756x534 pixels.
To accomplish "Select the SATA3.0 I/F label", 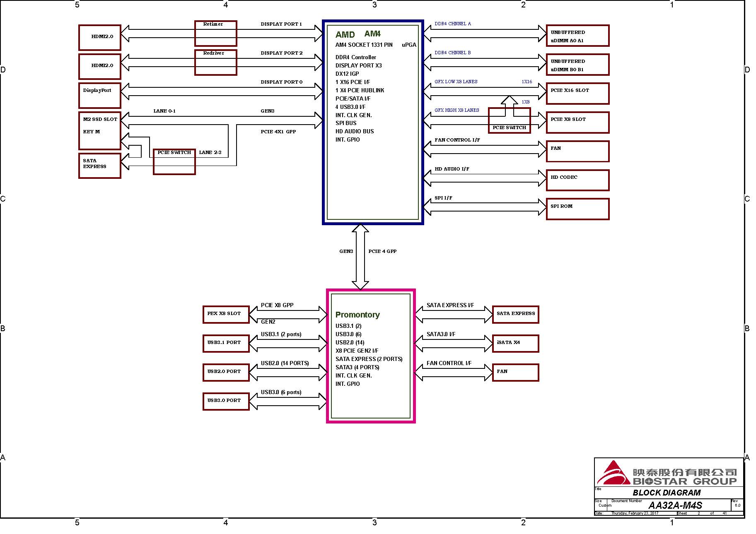I will click(x=441, y=334).
